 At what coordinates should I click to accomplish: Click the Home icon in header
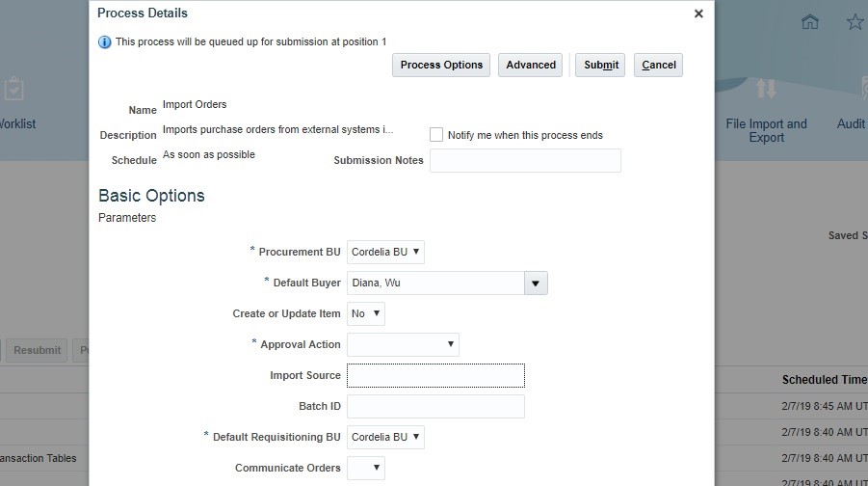pos(810,21)
